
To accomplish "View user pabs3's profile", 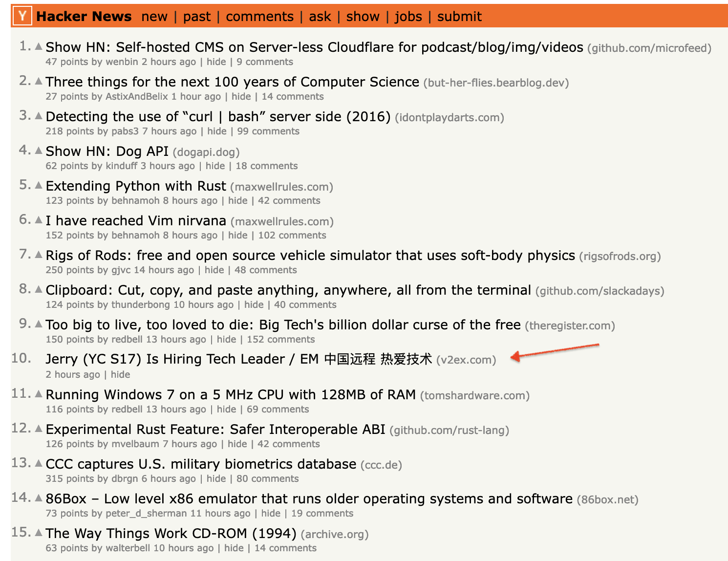I will tap(125, 131).
